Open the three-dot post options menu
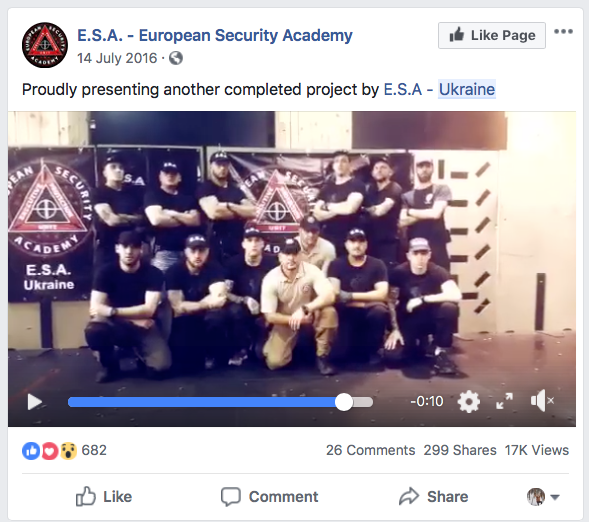 tap(563, 32)
